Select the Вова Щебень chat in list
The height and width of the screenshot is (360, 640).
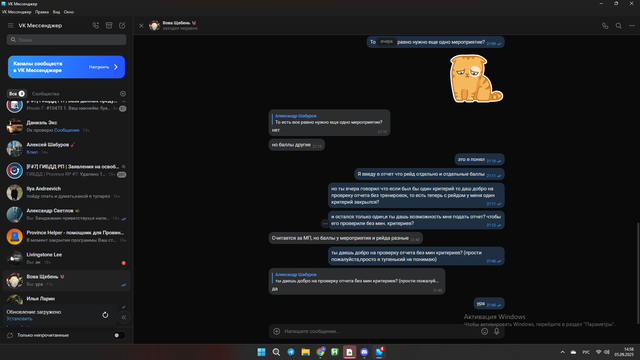[67, 280]
